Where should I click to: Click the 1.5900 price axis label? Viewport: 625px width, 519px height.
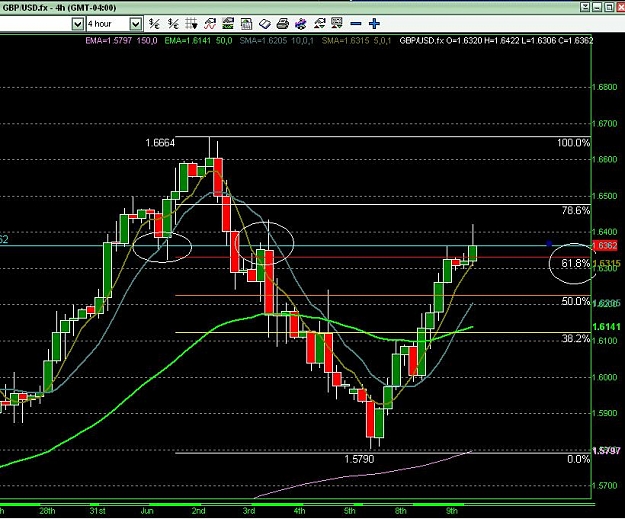(605, 413)
